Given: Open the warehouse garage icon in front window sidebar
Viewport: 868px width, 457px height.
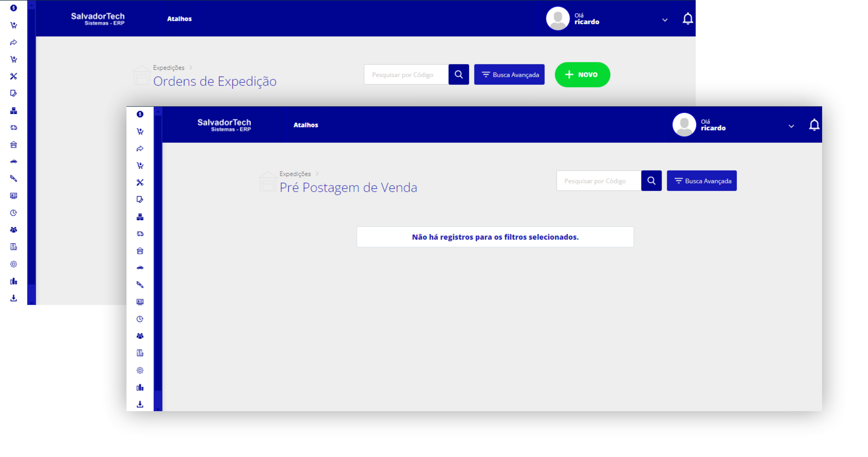Looking at the screenshot, I should coord(140,251).
